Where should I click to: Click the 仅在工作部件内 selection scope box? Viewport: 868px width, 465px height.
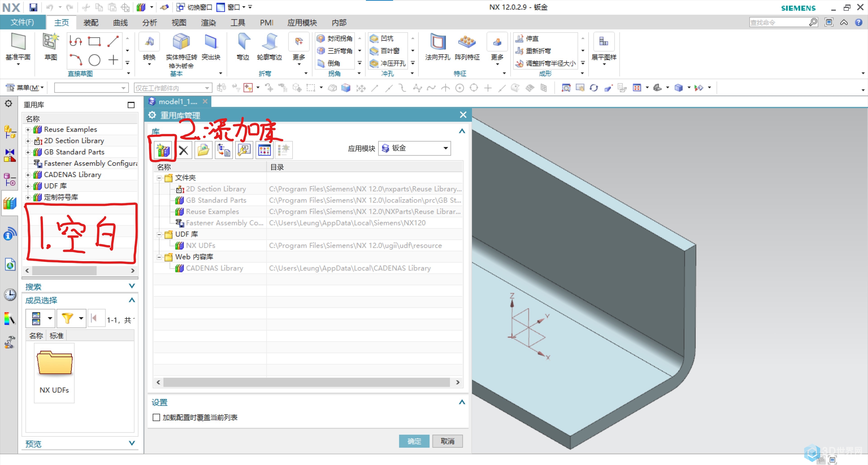coord(173,88)
